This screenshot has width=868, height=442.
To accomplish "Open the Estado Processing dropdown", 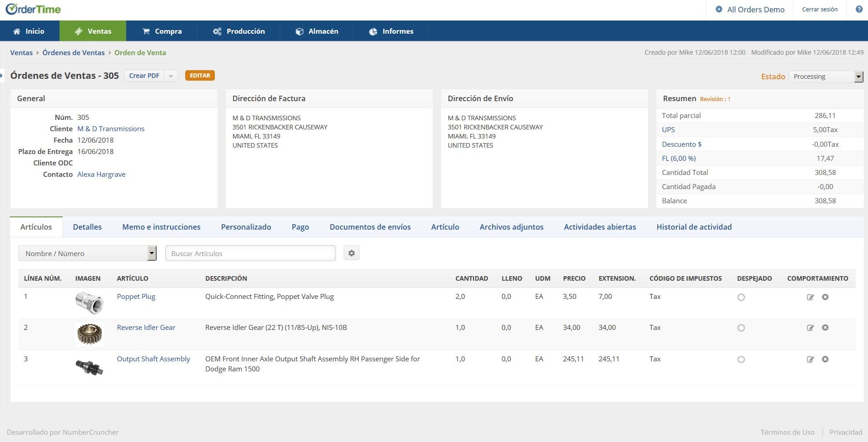I will click(x=826, y=77).
